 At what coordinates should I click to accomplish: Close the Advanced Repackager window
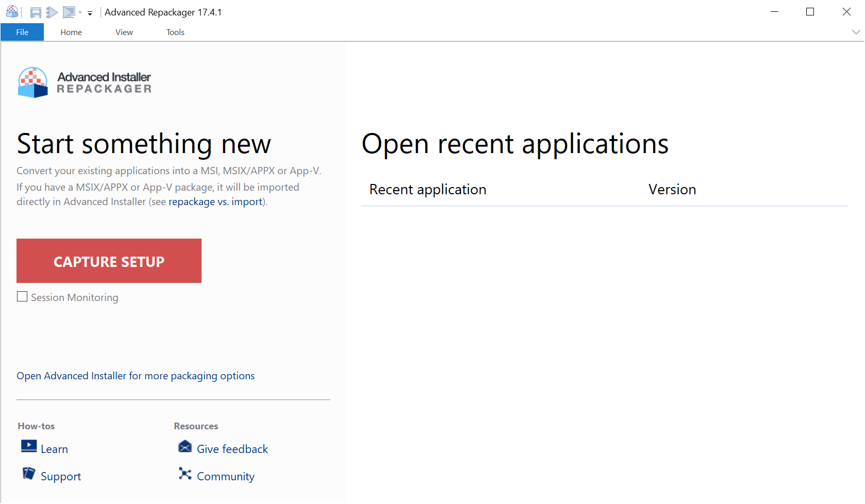click(x=846, y=12)
